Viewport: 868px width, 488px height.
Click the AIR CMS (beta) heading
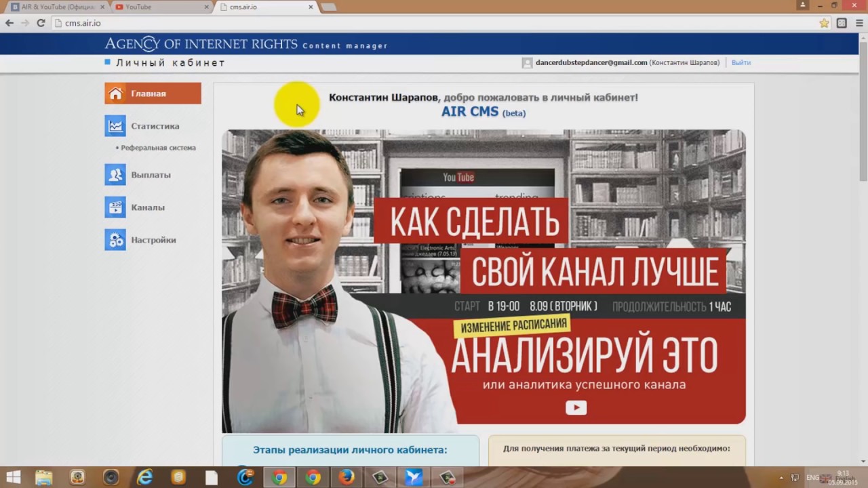pos(483,112)
